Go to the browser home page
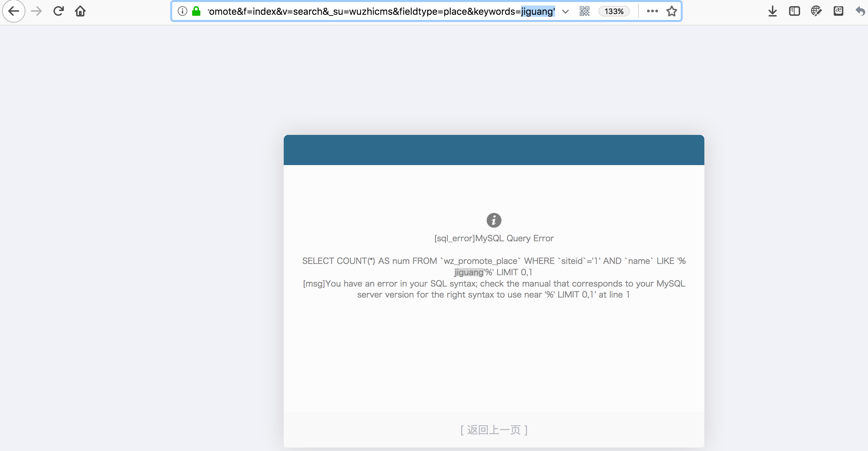The height and width of the screenshot is (451, 868). [80, 11]
